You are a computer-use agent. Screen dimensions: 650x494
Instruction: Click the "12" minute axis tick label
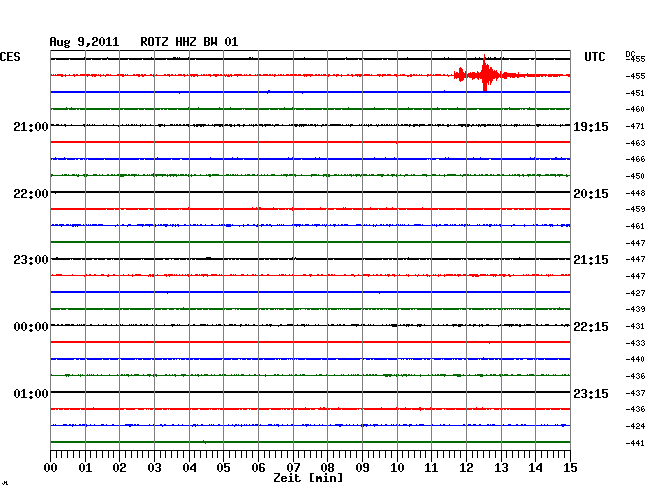[x=466, y=467]
